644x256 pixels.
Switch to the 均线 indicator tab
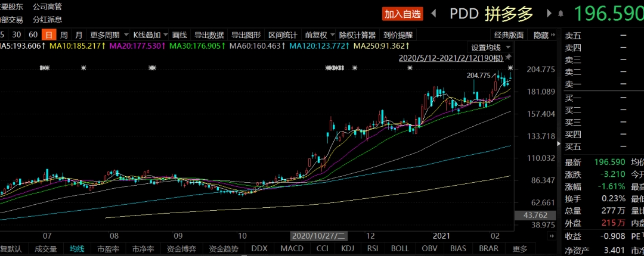point(77,249)
